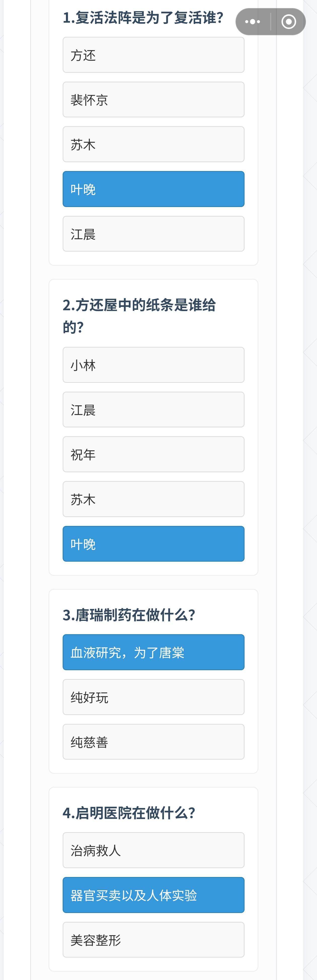Tap highlighted 叶晚 under question 2

click(x=153, y=544)
